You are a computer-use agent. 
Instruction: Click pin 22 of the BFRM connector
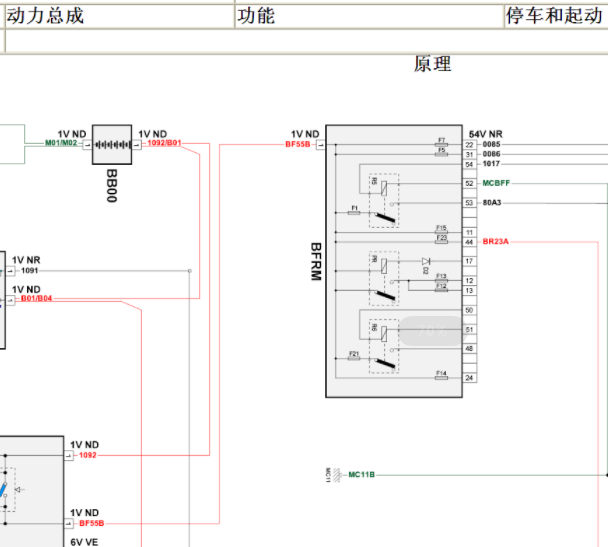[x=470, y=145]
